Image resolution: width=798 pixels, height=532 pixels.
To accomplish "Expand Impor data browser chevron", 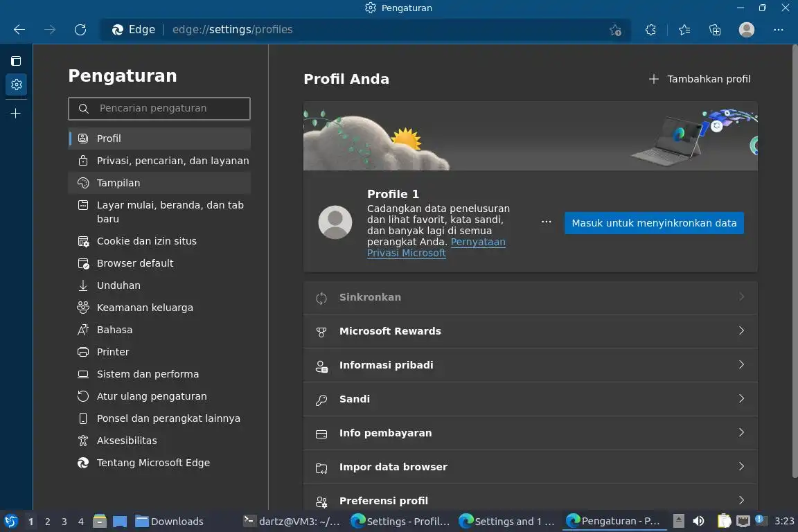I will tap(741, 466).
